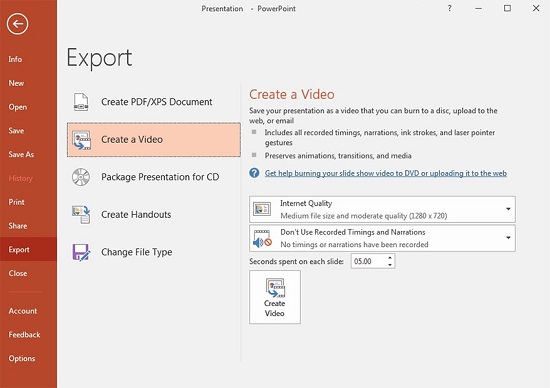Click the Package Presentation for CD disc icon

click(x=81, y=177)
